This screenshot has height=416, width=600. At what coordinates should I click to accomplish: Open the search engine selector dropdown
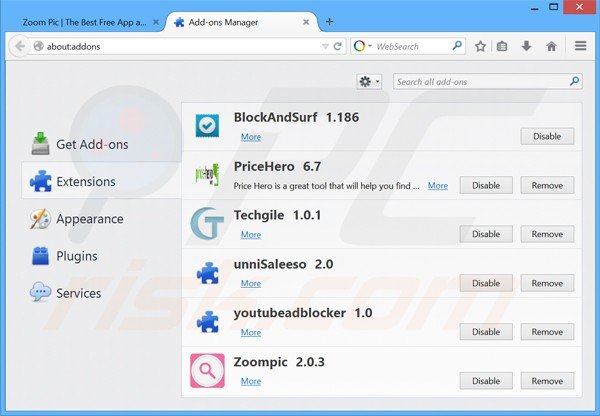pos(362,46)
